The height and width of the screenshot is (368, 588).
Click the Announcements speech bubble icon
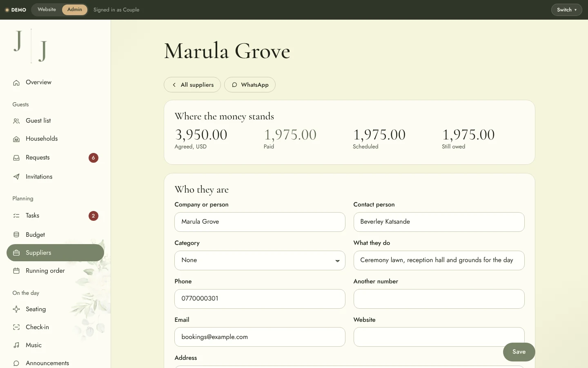click(x=16, y=363)
